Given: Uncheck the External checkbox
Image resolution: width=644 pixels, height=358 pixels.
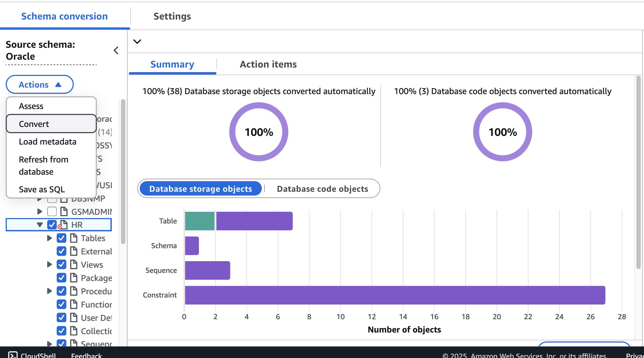Looking at the screenshot, I should pyautogui.click(x=62, y=251).
